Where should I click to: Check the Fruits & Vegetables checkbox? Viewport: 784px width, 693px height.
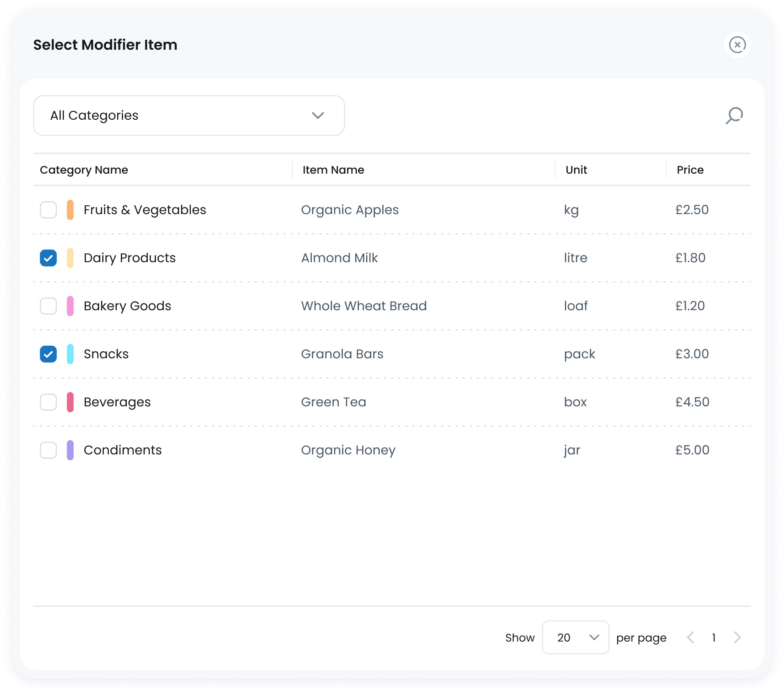[48, 210]
